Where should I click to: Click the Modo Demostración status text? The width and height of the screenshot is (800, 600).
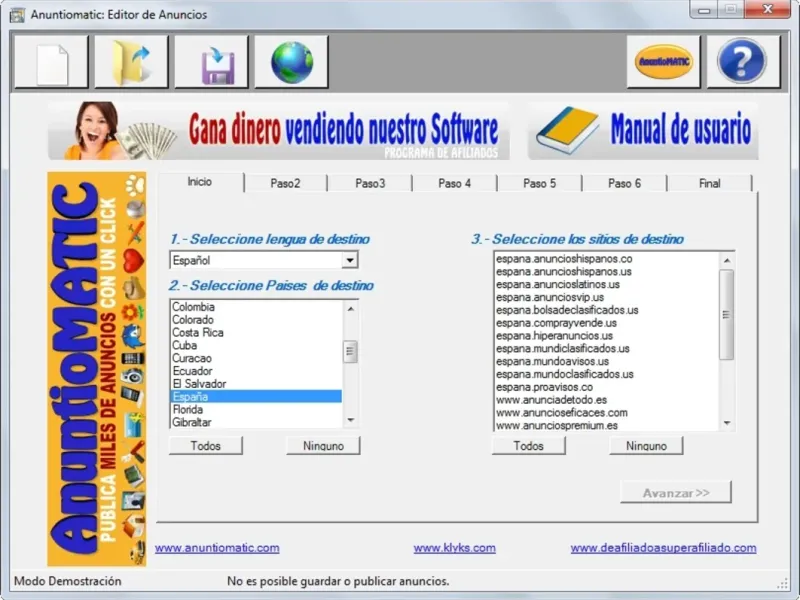68,581
